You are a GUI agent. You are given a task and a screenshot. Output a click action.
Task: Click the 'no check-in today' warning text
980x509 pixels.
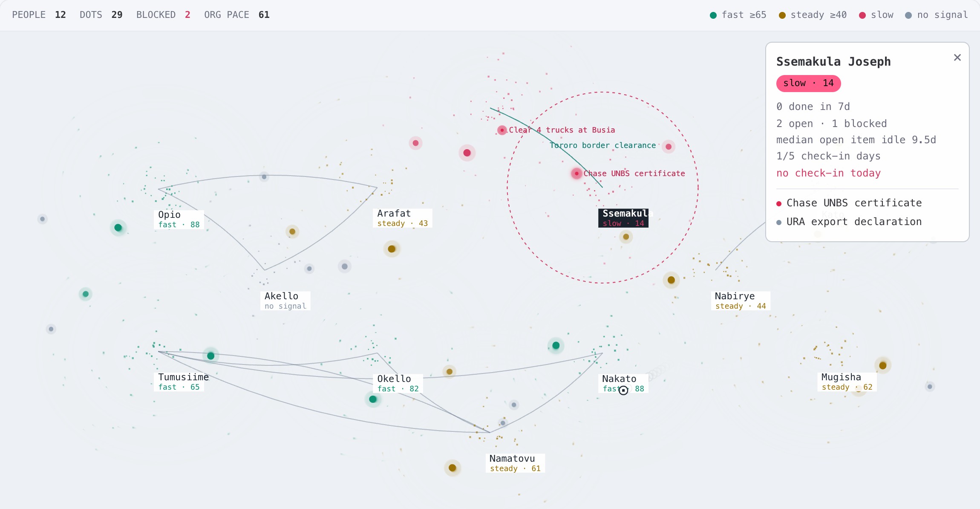(x=828, y=173)
